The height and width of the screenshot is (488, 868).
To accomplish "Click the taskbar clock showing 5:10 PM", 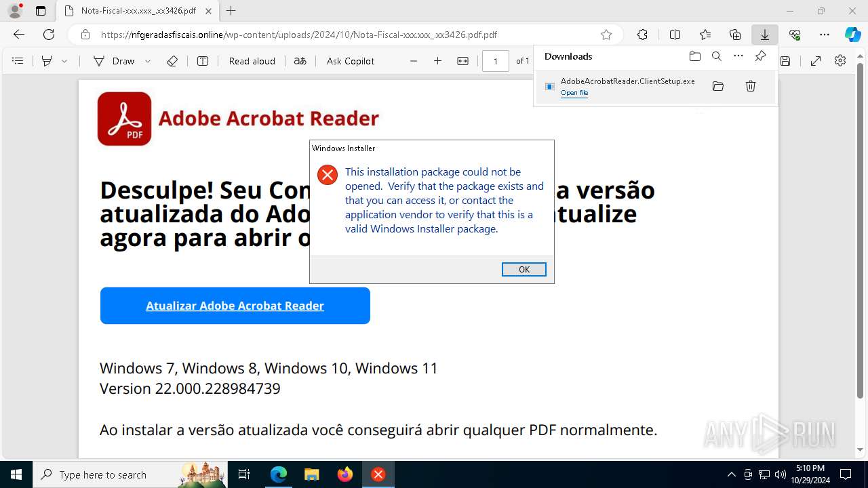I will pyautogui.click(x=810, y=474).
